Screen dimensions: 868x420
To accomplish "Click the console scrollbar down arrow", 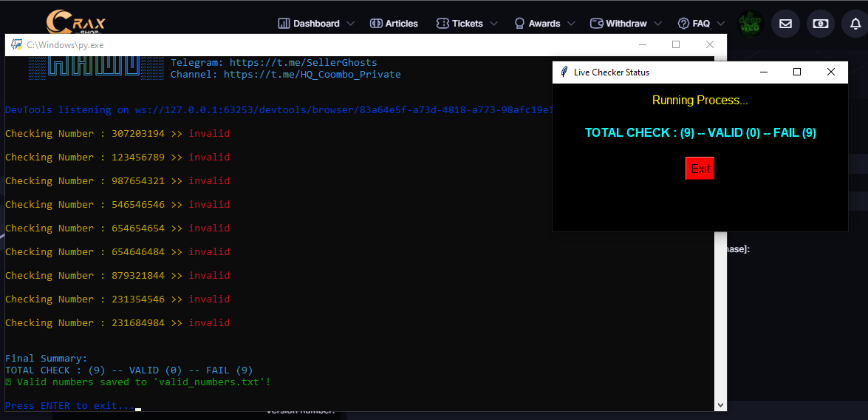I will [721, 404].
